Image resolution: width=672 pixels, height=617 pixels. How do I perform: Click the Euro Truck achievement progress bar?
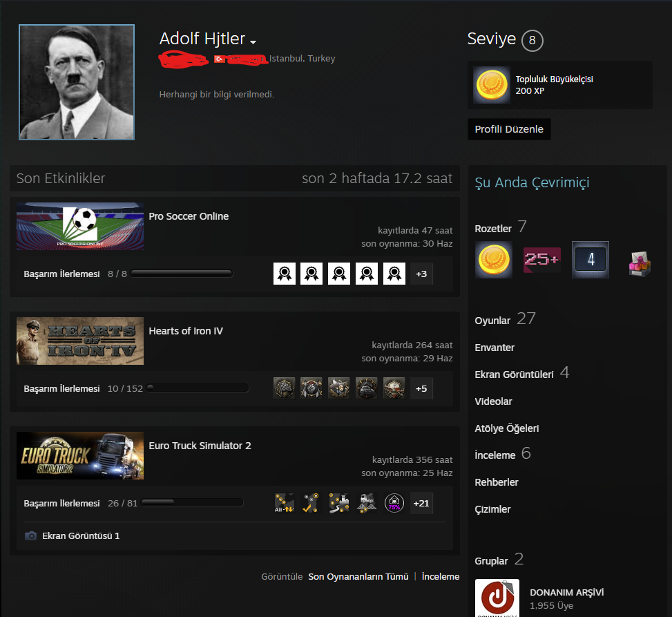coord(192,502)
